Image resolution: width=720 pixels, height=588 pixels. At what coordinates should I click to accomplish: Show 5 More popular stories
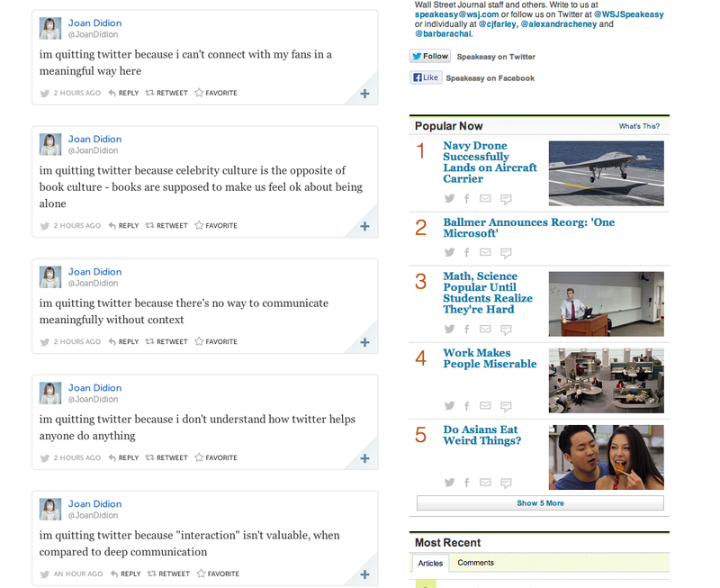(540, 503)
